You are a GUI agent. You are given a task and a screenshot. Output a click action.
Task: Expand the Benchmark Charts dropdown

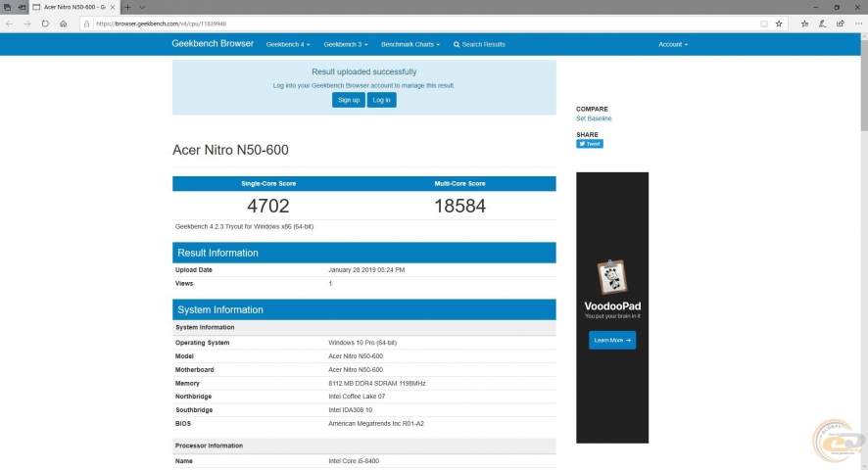[410, 44]
